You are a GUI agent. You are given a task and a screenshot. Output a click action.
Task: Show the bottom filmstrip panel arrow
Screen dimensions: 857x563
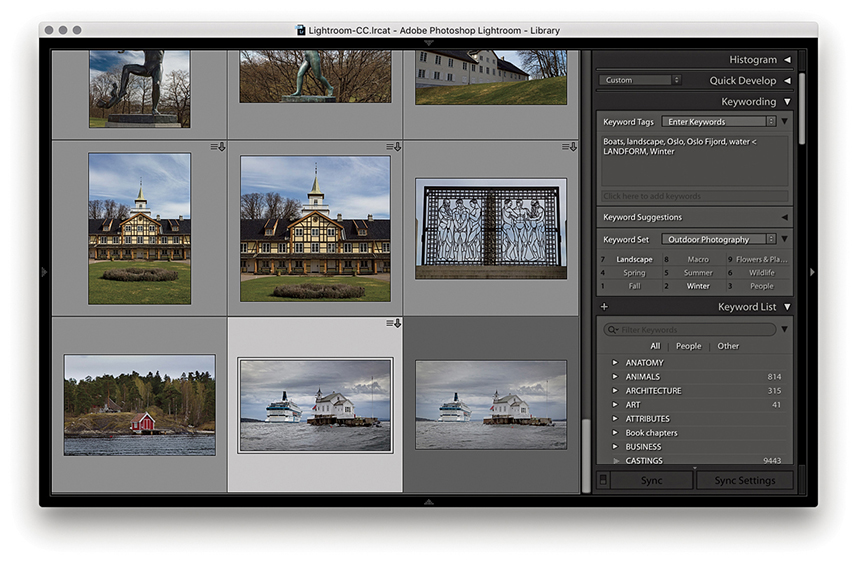pyautogui.click(x=428, y=501)
